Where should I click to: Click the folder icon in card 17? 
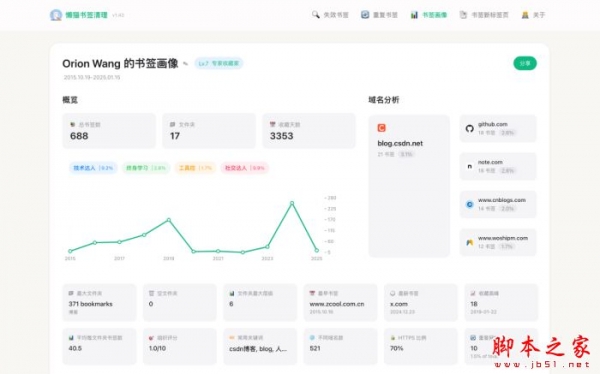(x=173, y=124)
